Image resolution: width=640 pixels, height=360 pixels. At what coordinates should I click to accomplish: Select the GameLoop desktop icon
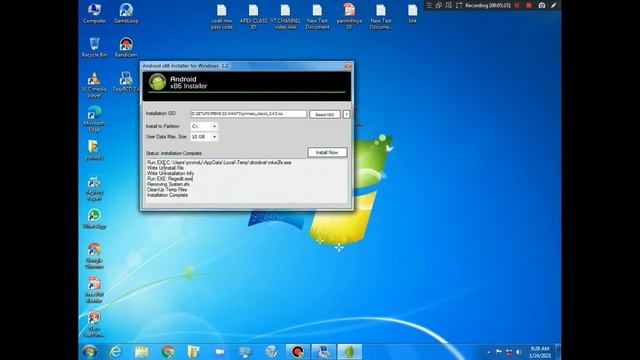(126, 13)
